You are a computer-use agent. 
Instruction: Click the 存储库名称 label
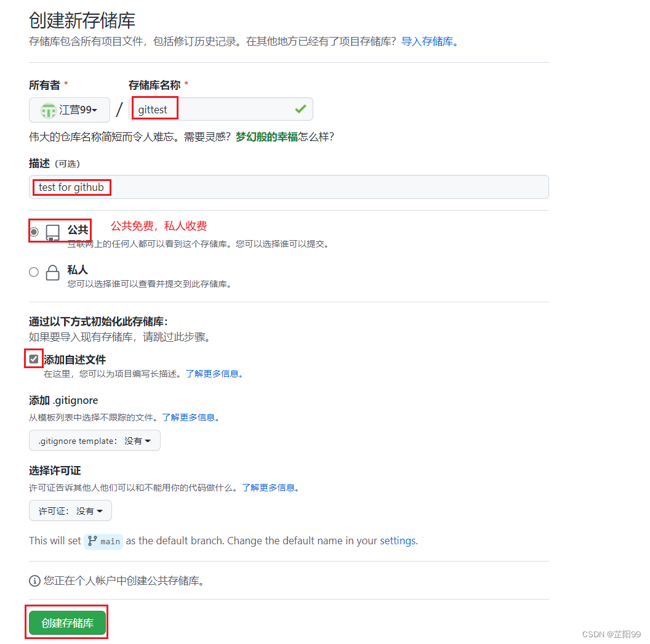(x=154, y=85)
